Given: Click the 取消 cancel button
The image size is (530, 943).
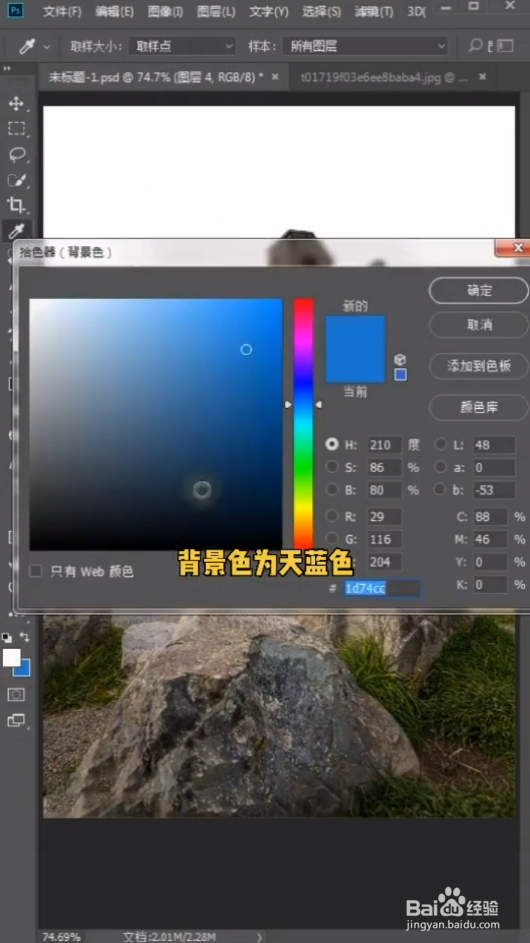Looking at the screenshot, I should pyautogui.click(x=479, y=325).
